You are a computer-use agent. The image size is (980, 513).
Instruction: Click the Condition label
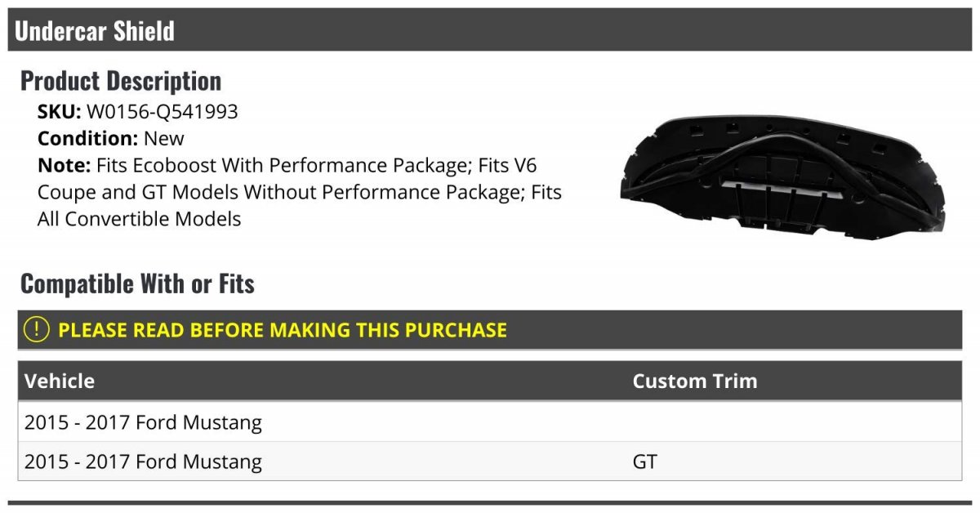[88, 138]
